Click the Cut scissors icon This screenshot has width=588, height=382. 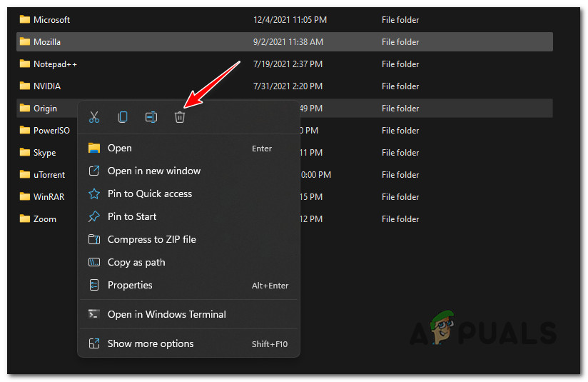(94, 117)
